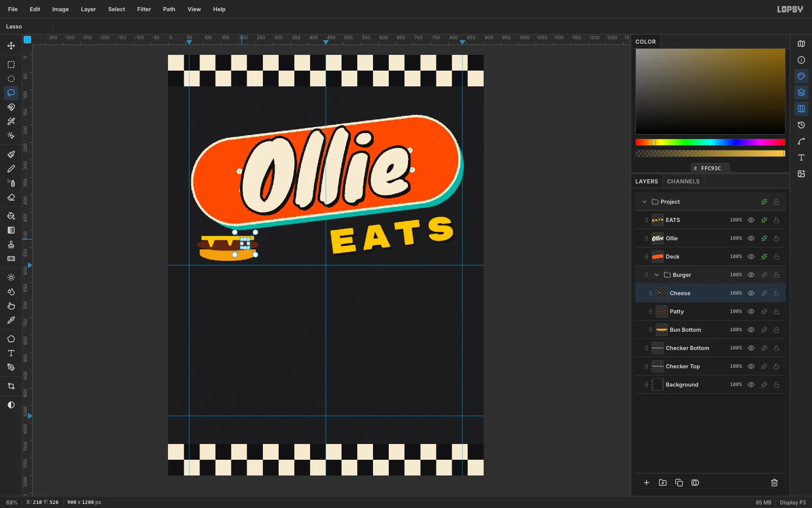Toggle lock on Checker Bottom layer
812x508 pixels.
[x=776, y=348]
